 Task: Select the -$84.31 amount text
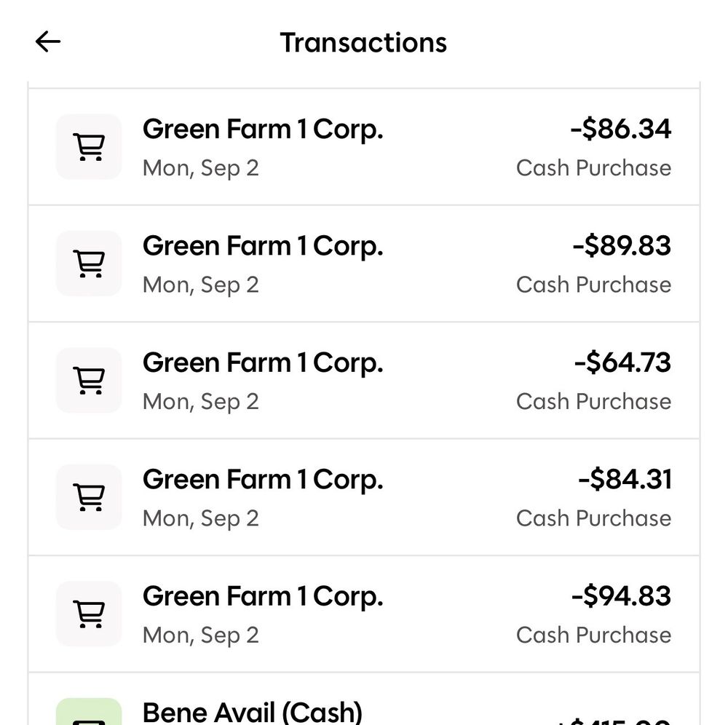pos(625,480)
